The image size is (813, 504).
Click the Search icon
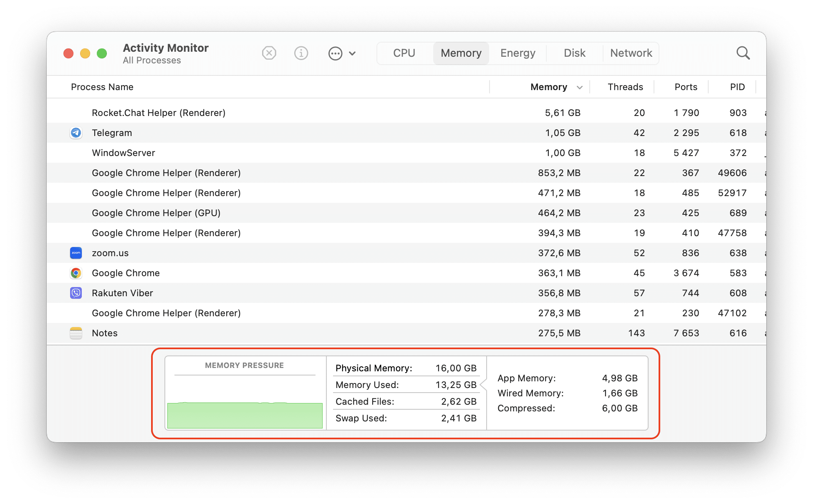743,52
